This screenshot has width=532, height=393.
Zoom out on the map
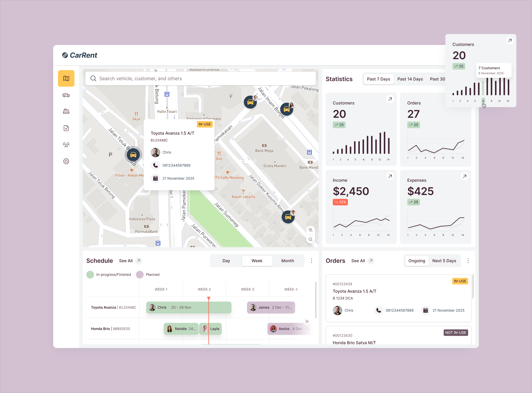[311, 239]
